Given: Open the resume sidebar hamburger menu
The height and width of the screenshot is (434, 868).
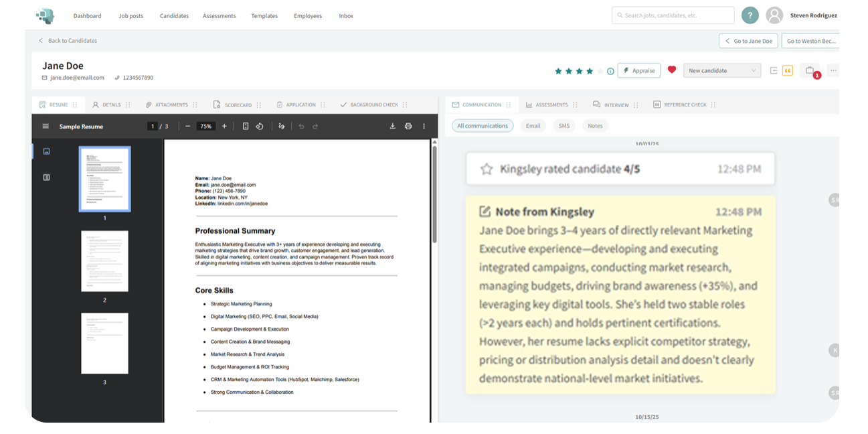Looking at the screenshot, I should coord(46,126).
